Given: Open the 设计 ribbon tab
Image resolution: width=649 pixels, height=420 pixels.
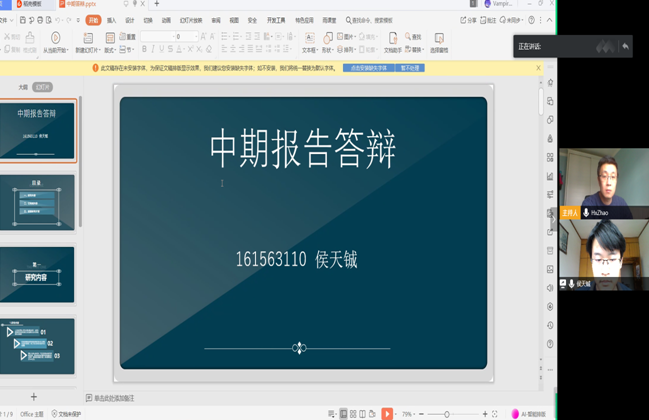Looking at the screenshot, I should (129, 19).
